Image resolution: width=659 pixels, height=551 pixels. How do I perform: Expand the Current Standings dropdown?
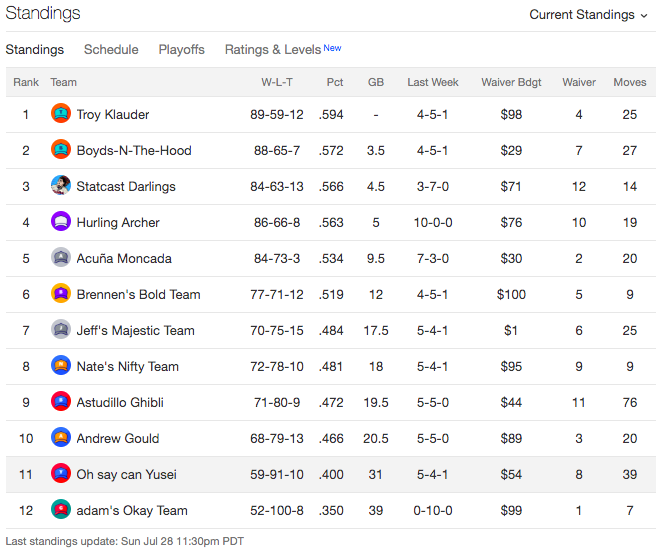click(x=588, y=15)
